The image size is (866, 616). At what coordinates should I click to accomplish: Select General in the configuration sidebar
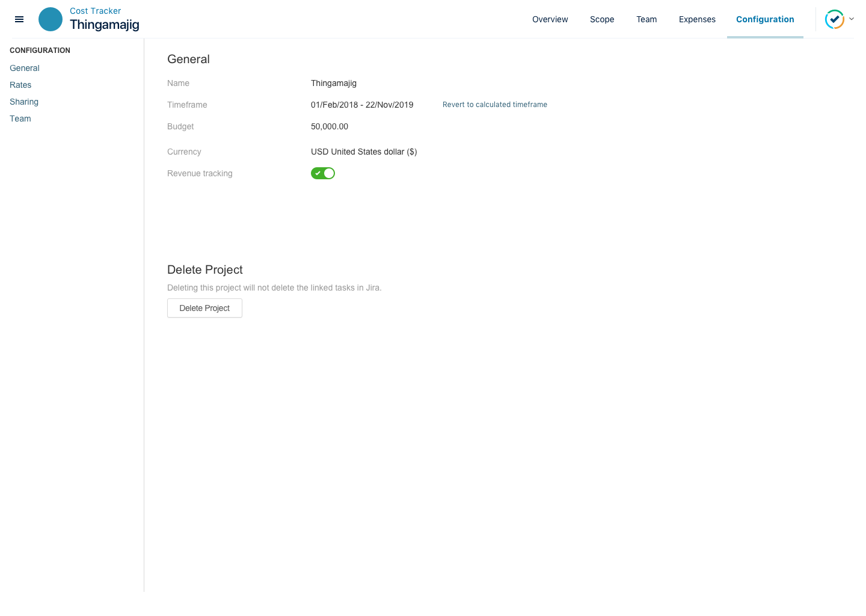tap(25, 68)
